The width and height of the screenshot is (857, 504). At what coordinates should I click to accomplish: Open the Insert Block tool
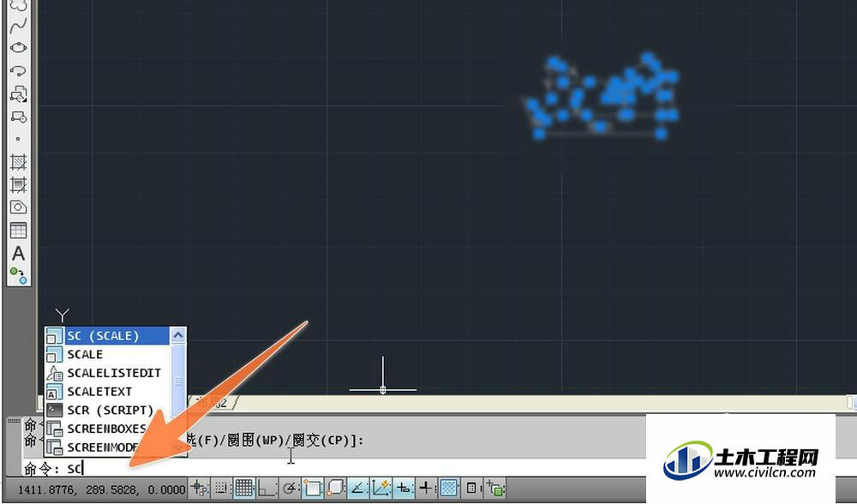[x=19, y=93]
